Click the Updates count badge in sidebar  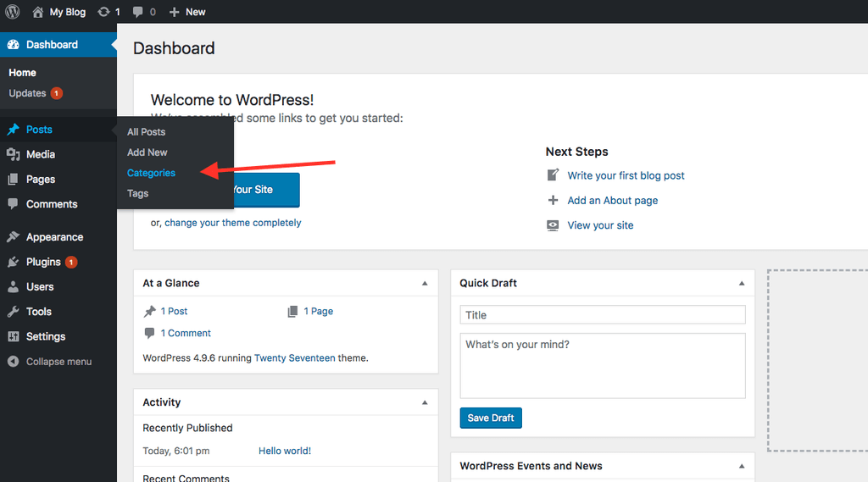[x=57, y=93]
